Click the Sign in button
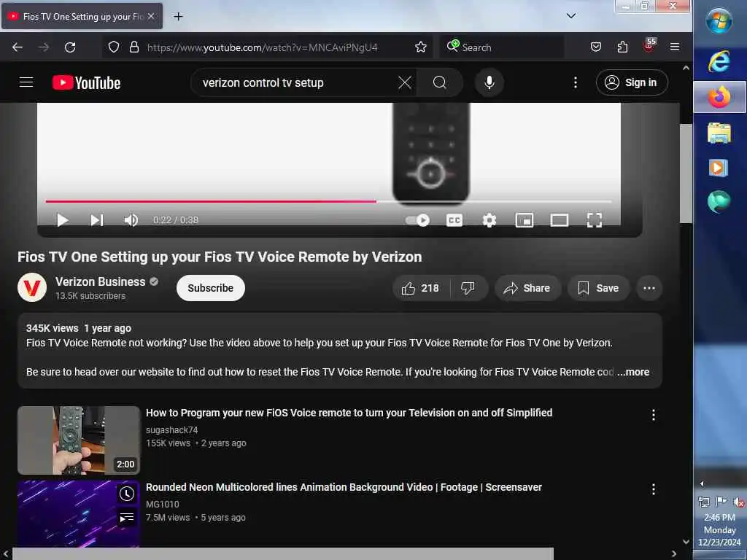 coord(632,83)
